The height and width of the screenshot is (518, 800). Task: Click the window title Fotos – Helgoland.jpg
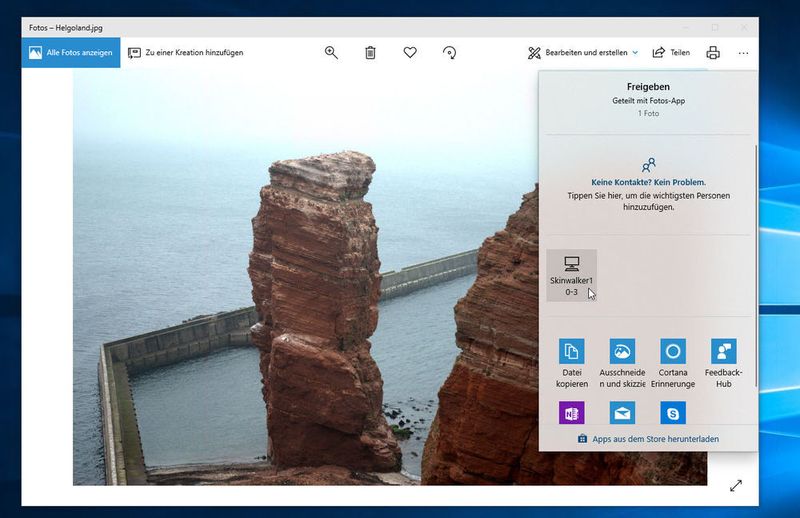pyautogui.click(x=66, y=28)
